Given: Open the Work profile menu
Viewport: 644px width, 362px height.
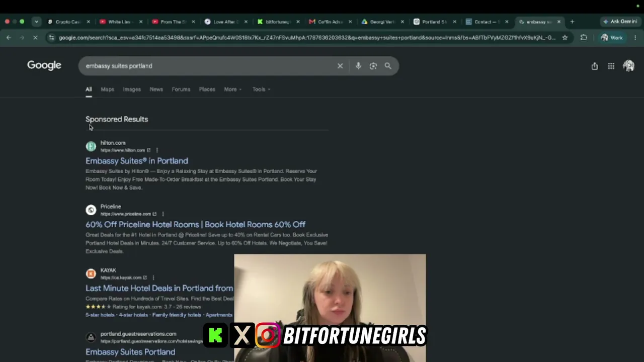Looking at the screenshot, I should click(612, 38).
